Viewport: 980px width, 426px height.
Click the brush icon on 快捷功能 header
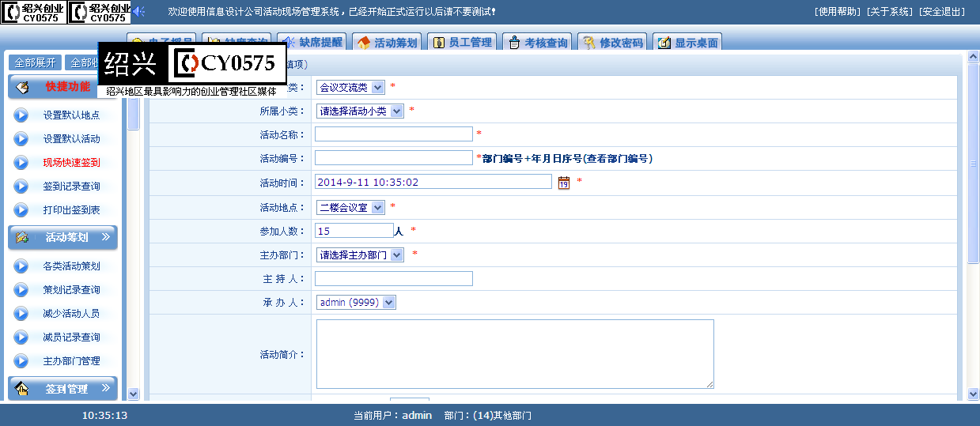pos(22,87)
